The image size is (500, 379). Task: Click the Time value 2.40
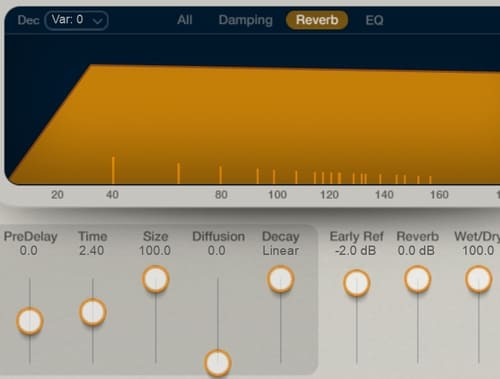pyautogui.click(x=91, y=250)
